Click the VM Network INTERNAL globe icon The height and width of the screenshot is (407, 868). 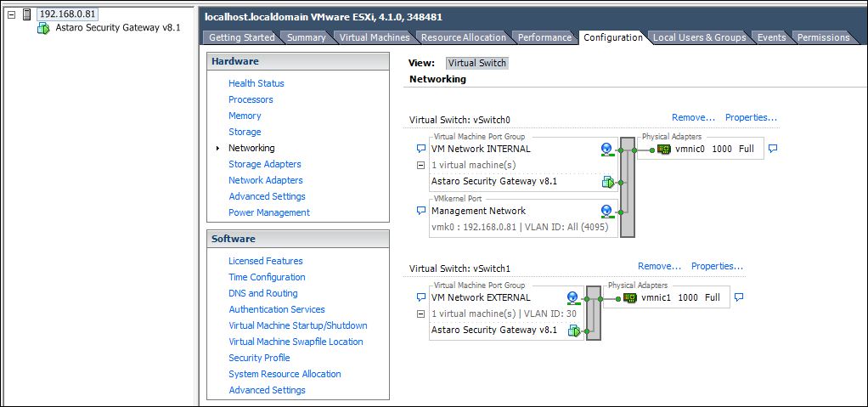[606, 149]
